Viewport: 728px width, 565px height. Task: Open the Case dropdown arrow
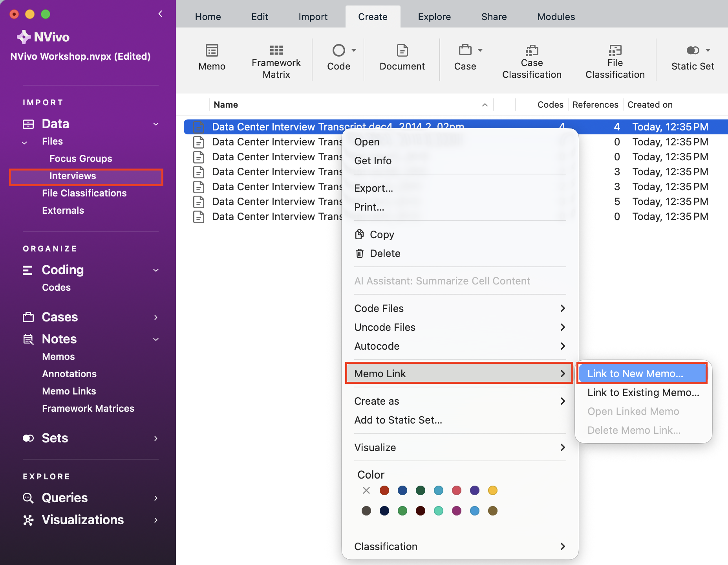pyautogui.click(x=480, y=50)
